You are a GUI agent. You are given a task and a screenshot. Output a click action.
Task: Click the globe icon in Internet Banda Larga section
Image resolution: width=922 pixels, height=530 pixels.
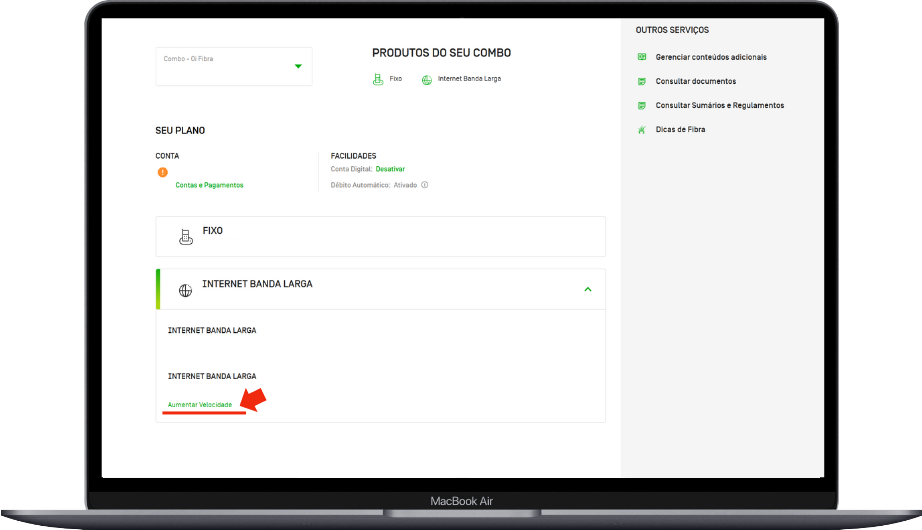point(185,291)
